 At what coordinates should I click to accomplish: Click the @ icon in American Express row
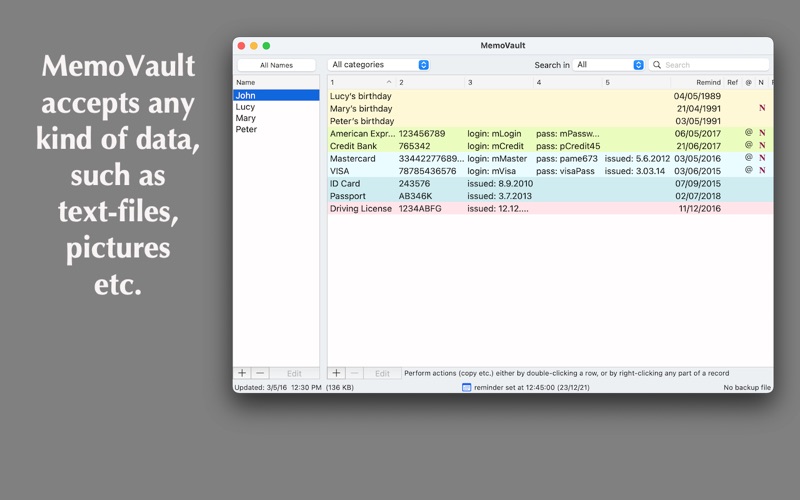[x=748, y=132]
